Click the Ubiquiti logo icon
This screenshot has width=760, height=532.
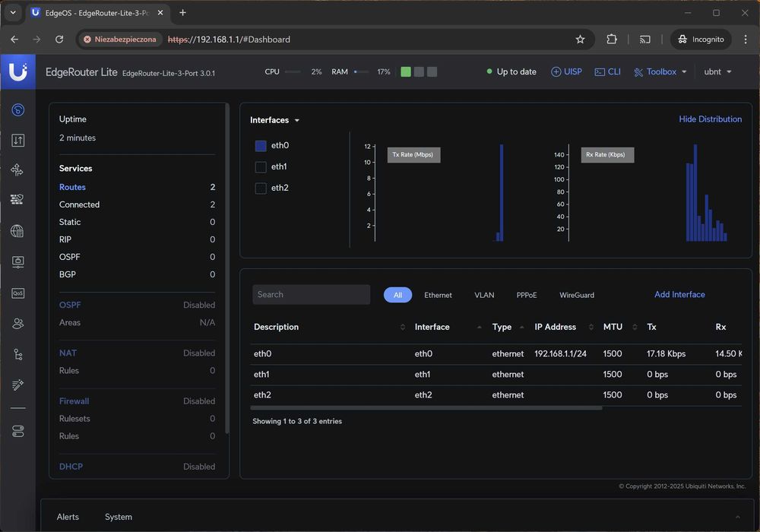[18, 71]
